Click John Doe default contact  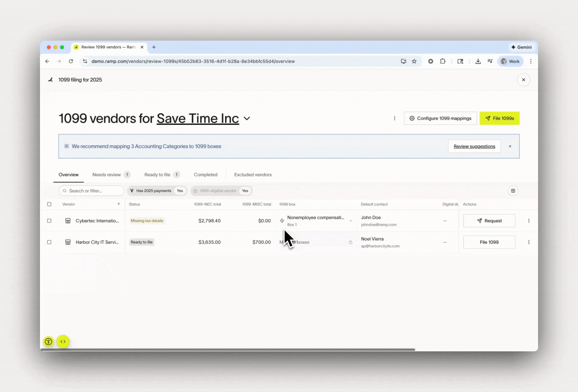[371, 217]
